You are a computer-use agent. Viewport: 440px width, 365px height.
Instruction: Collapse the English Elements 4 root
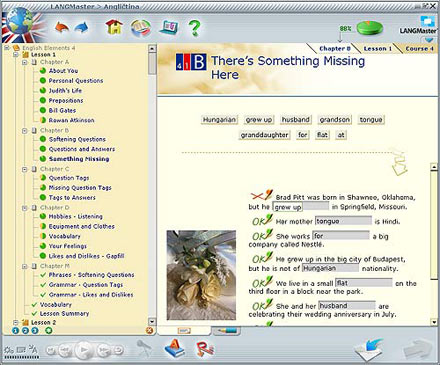click(7, 48)
